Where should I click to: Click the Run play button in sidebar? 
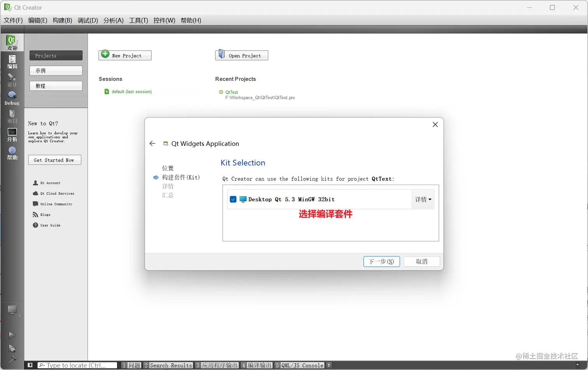[x=12, y=335]
